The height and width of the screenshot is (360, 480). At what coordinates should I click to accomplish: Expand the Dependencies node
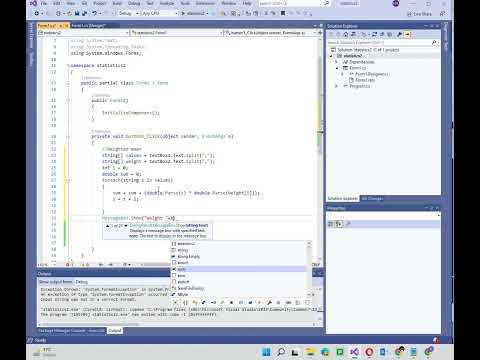click(x=336, y=62)
